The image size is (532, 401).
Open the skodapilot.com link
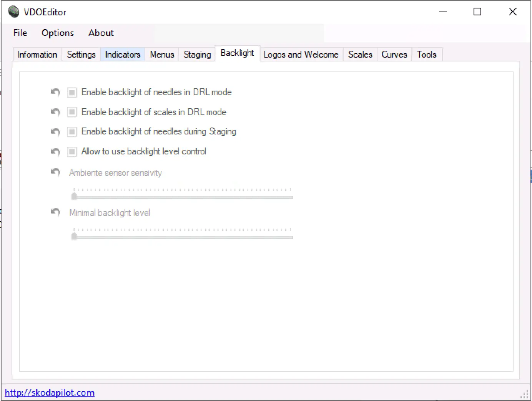click(x=50, y=393)
